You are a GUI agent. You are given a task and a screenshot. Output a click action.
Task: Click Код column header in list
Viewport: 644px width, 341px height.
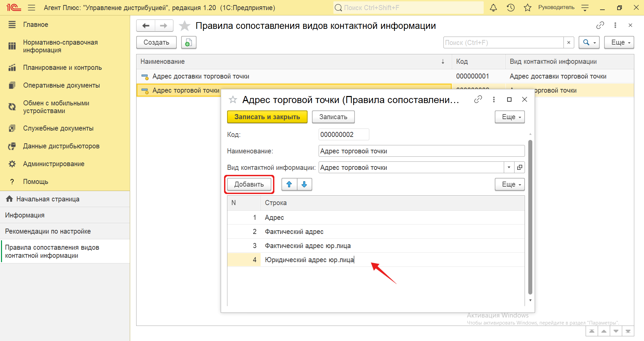pos(479,61)
